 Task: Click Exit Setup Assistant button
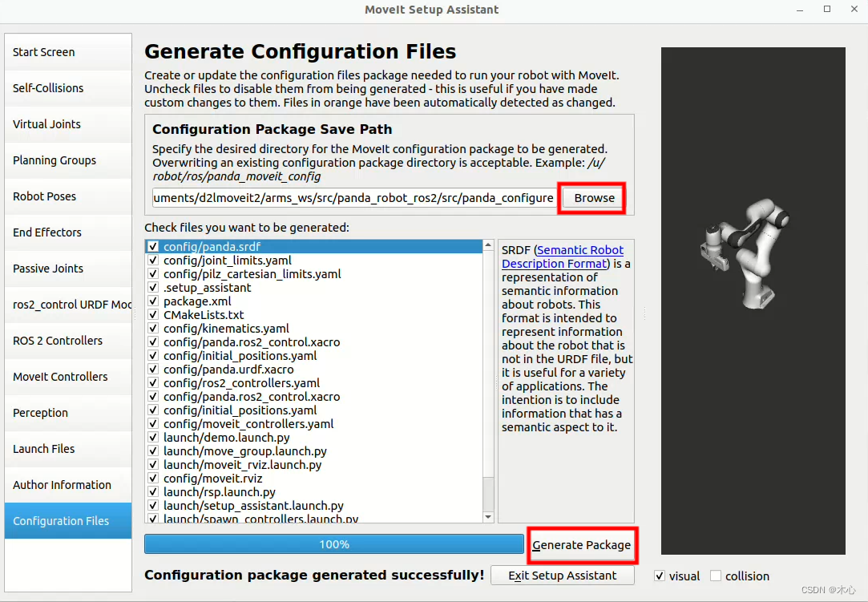(x=563, y=576)
